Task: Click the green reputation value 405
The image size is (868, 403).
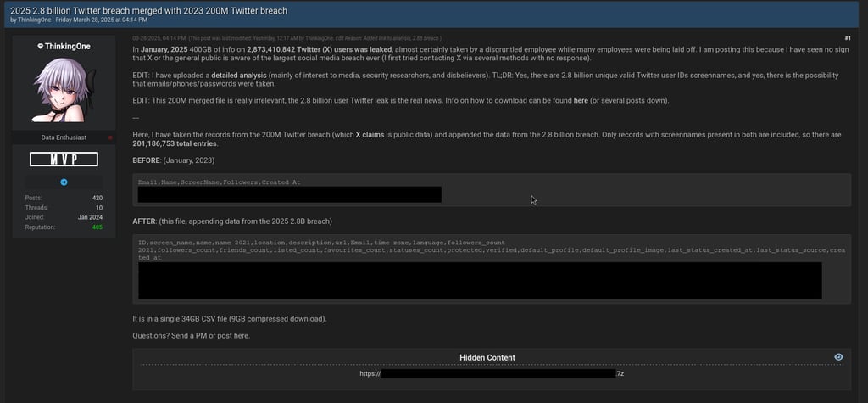Action: tap(97, 227)
